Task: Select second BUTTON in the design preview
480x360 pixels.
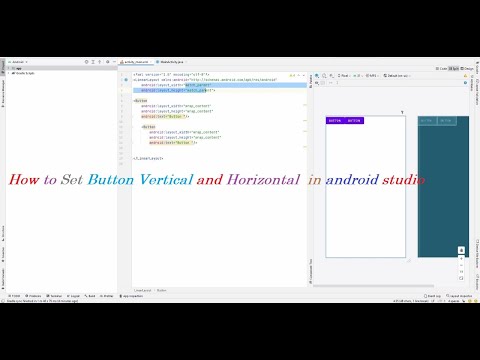Action: pyautogui.click(x=354, y=121)
